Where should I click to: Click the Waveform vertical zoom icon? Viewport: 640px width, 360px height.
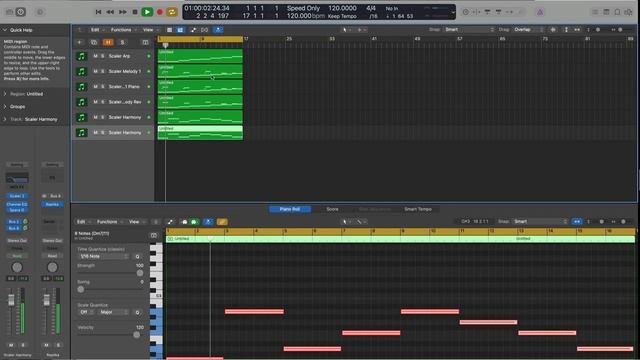[553, 30]
